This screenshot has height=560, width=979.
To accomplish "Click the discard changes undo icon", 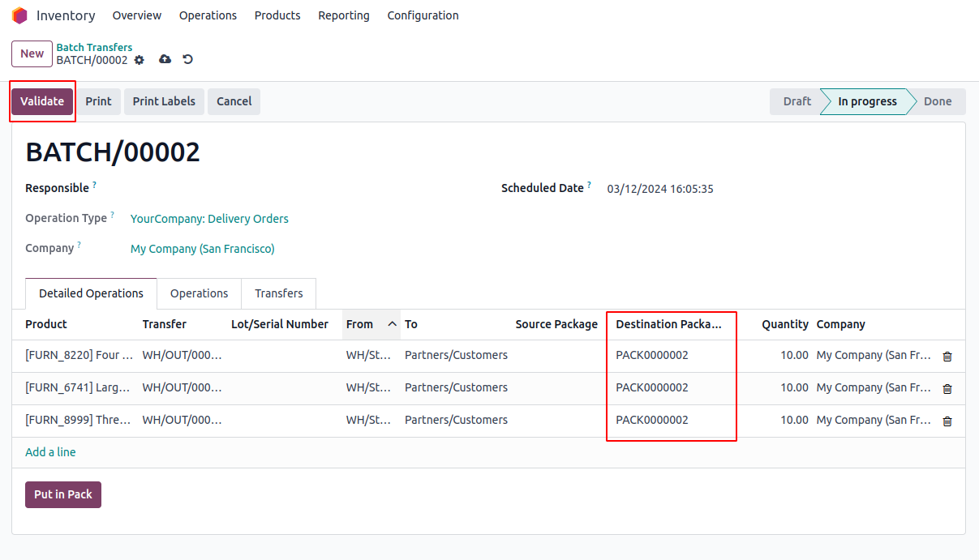I will coord(188,59).
